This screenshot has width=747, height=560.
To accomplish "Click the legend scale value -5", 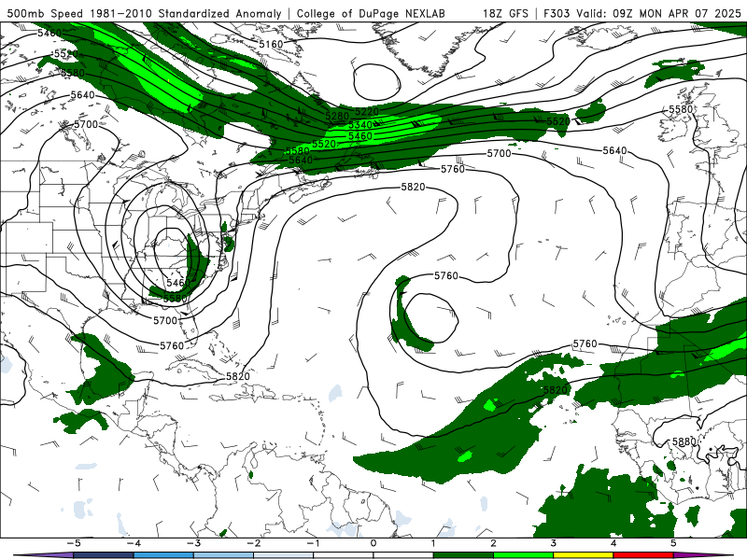I will coord(74,543).
